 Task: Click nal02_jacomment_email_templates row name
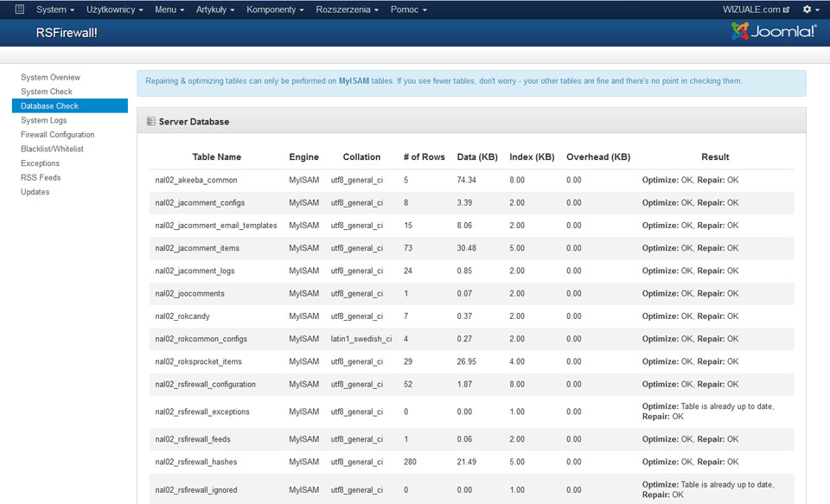point(216,226)
